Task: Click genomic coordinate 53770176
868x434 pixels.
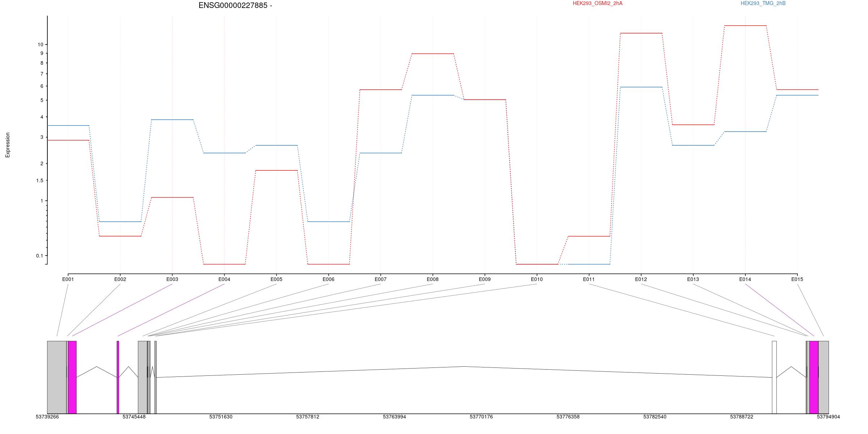Action: pyautogui.click(x=481, y=417)
